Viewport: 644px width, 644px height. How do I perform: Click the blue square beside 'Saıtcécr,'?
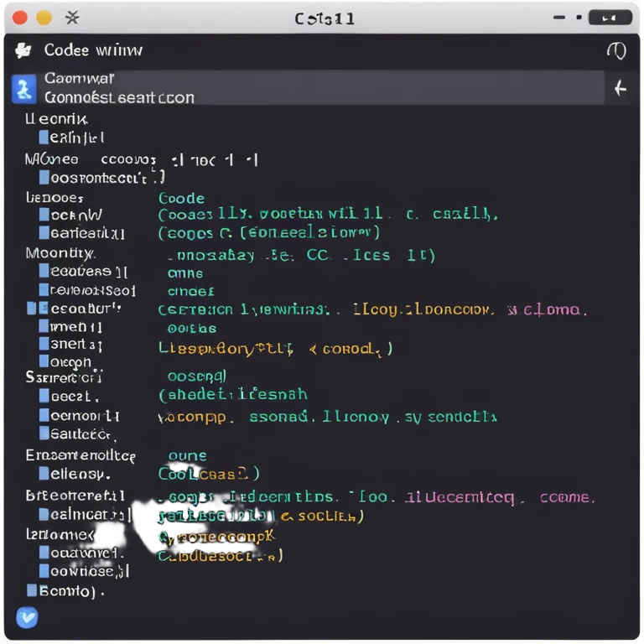(x=44, y=434)
